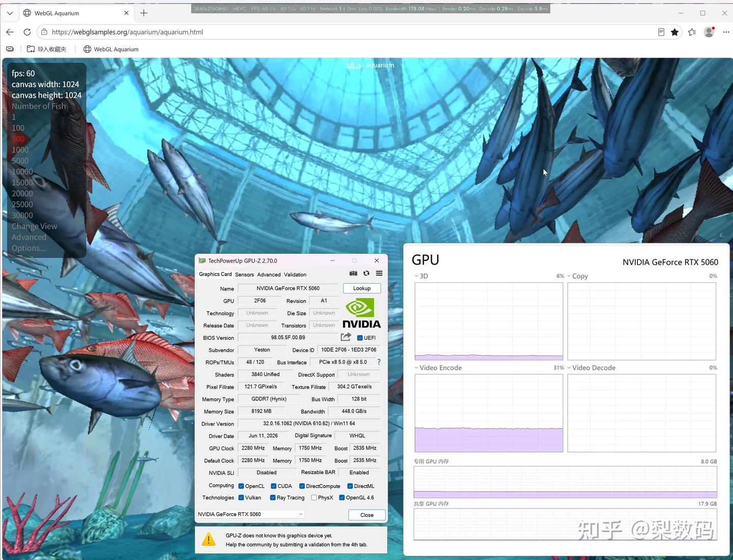The image size is (733, 560).
Task: Set number of fish to 100
Action: (x=18, y=128)
